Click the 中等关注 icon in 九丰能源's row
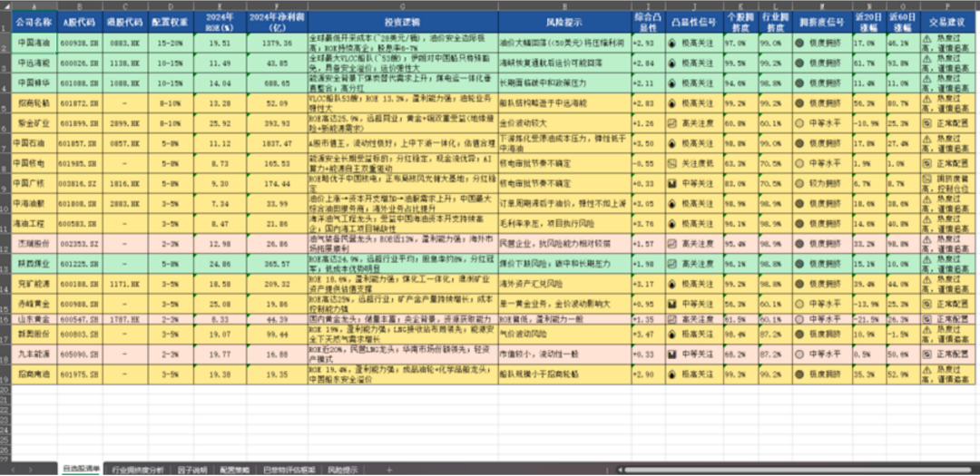This screenshot has width=980, height=476. point(671,354)
